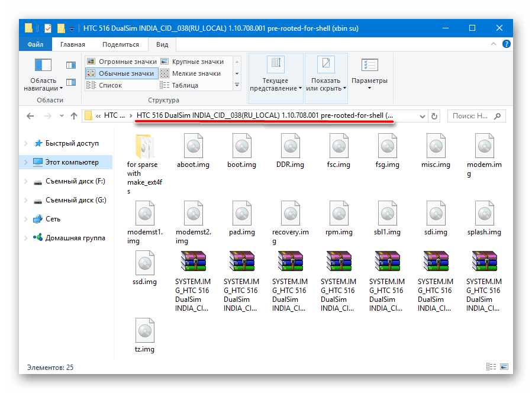Switch to large thumbnails view icon in status bar
The image size is (532, 393).
click(x=504, y=366)
